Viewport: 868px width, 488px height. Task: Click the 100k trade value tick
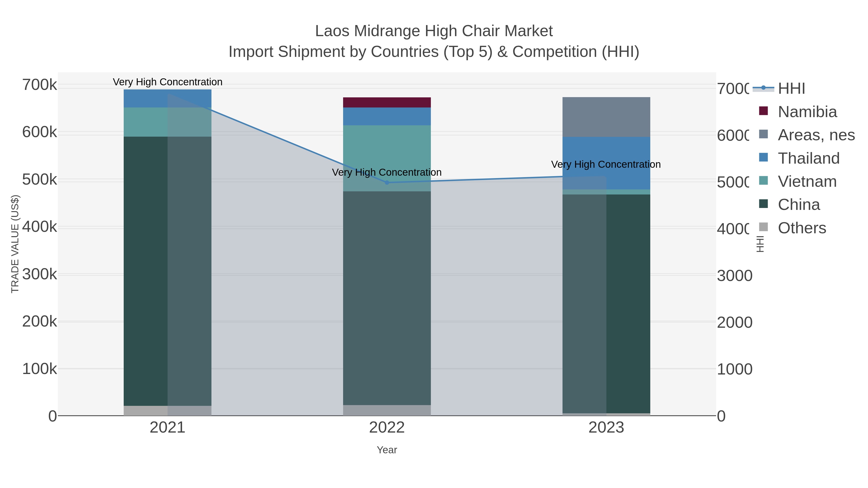[x=40, y=369]
